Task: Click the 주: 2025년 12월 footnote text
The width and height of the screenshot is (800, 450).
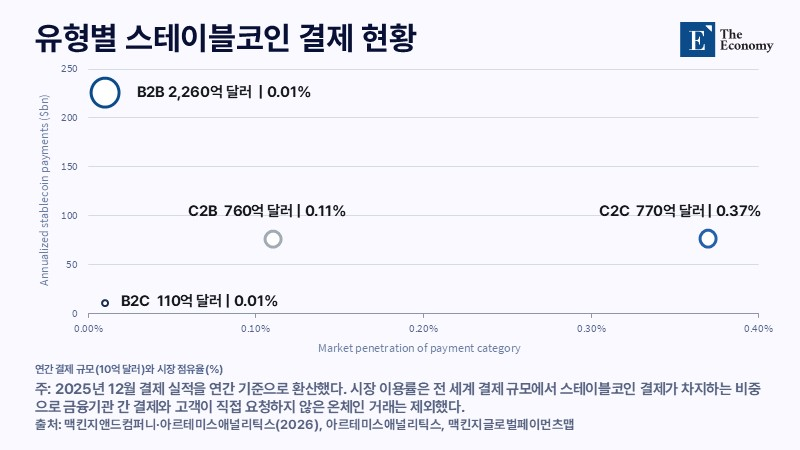Action: click(398, 397)
